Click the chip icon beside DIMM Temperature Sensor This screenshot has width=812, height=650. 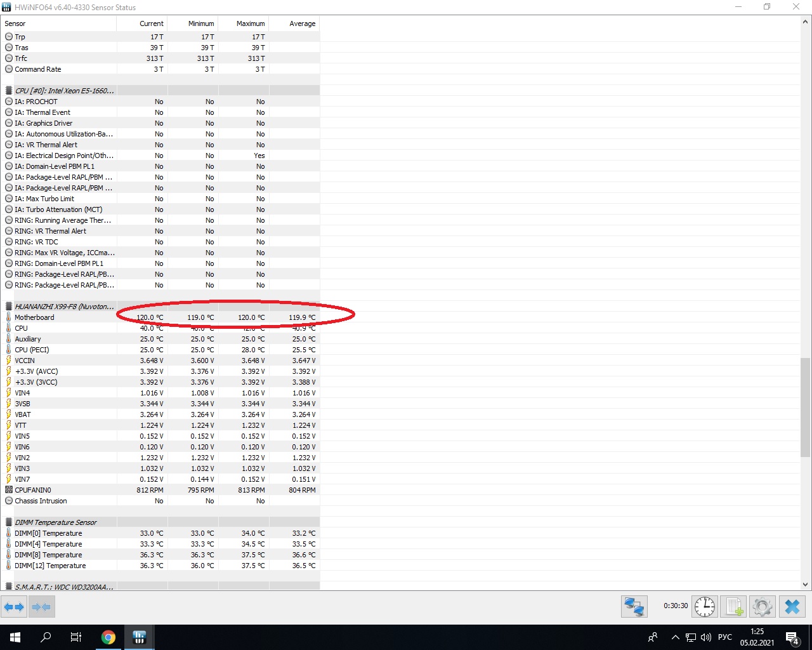tap(8, 522)
